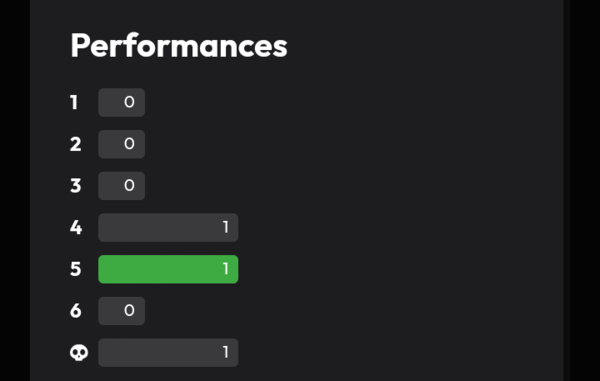The image size is (600, 381).
Task: Select the zero bar for row 3
Action: (x=122, y=186)
